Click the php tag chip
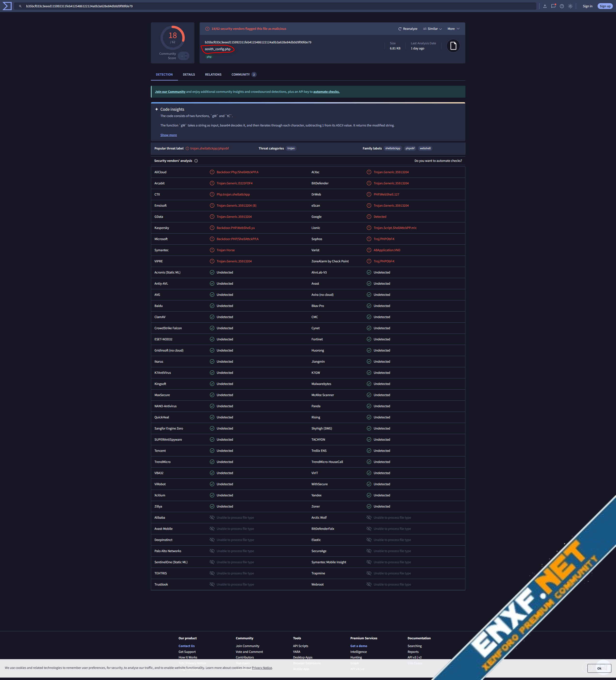616x680 pixels. (209, 57)
